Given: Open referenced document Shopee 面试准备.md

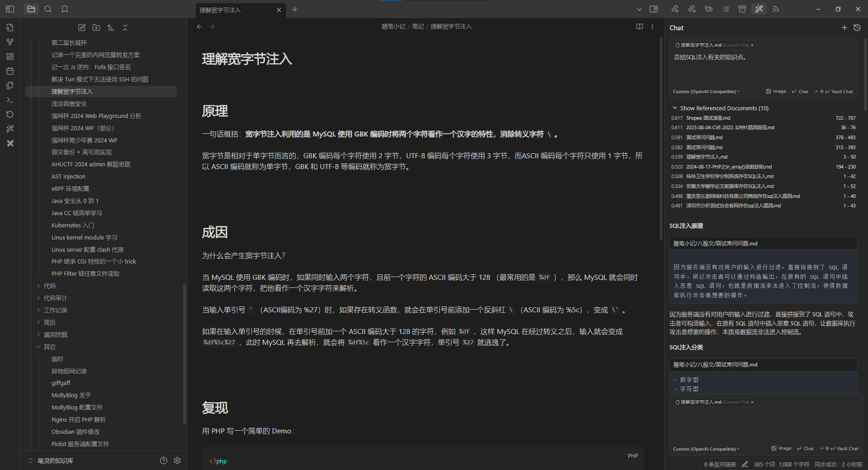Looking at the screenshot, I should coord(708,118).
